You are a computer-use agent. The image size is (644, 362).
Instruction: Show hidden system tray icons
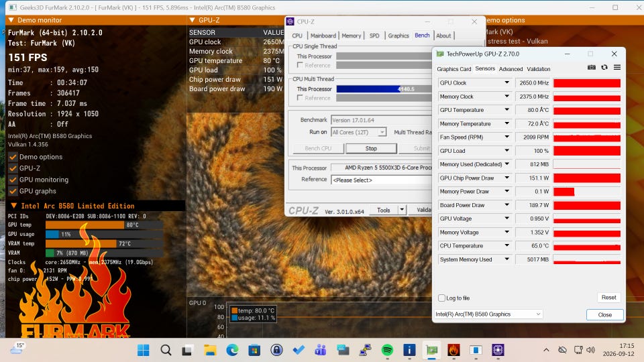[546, 350]
